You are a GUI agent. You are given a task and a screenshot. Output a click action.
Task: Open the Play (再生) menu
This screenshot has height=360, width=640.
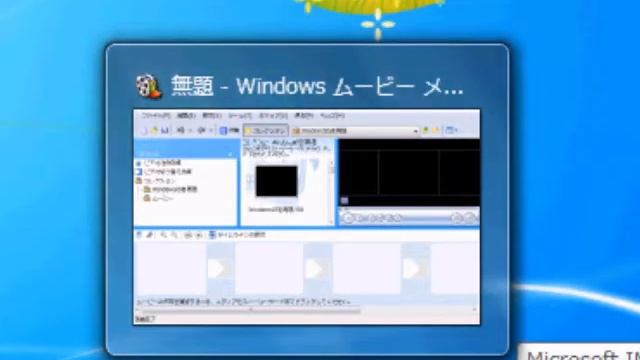coord(304,116)
